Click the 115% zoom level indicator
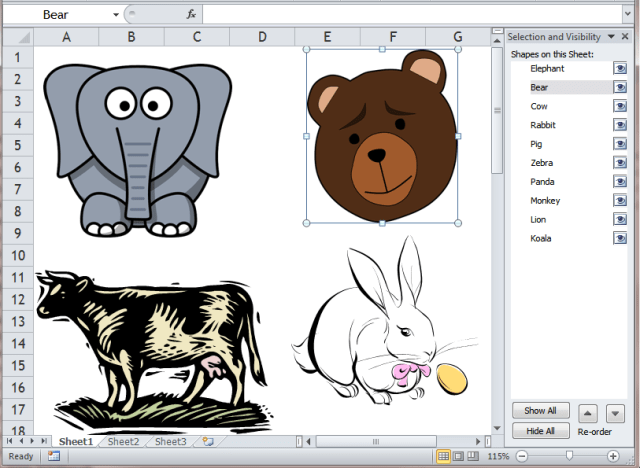 click(498, 456)
